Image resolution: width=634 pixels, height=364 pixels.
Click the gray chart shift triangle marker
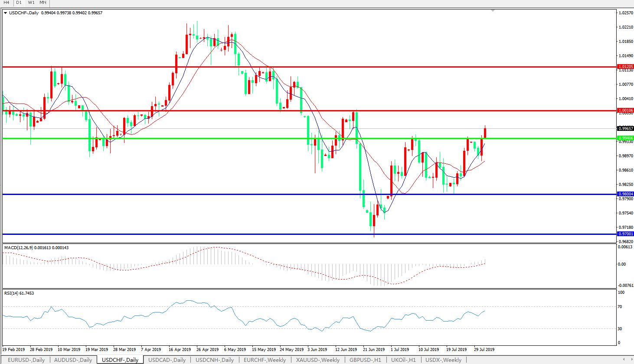point(493,10)
